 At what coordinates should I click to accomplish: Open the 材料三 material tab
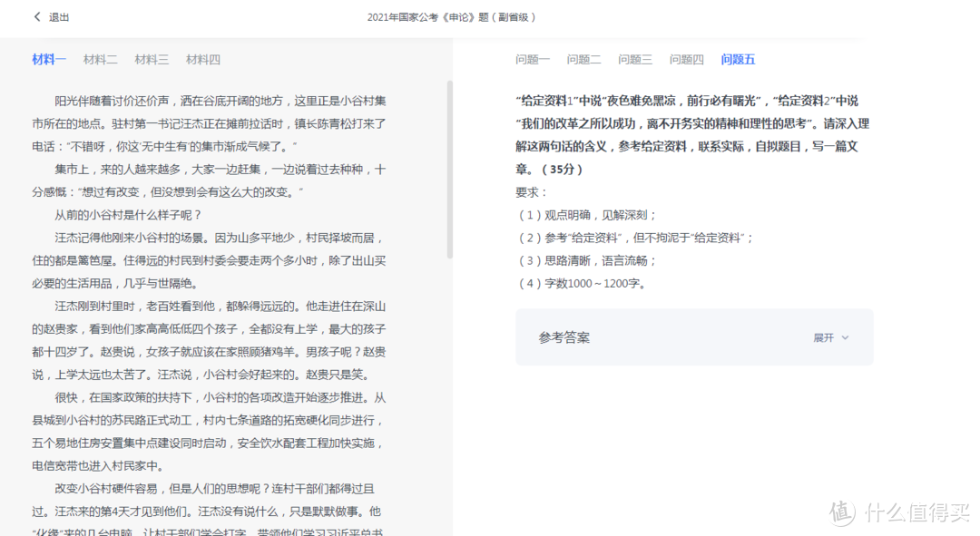click(152, 59)
